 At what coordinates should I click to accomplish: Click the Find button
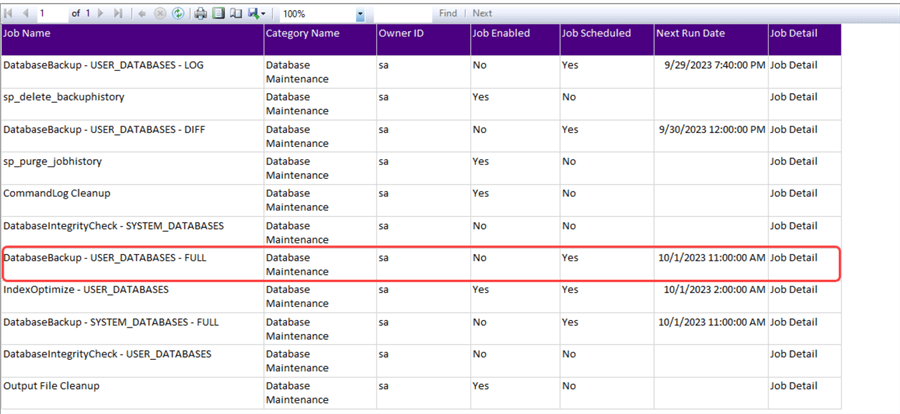448,13
